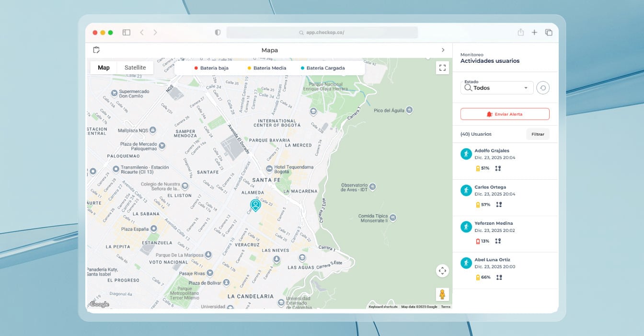Open map camera pan controls

pyautogui.click(x=442, y=271)
